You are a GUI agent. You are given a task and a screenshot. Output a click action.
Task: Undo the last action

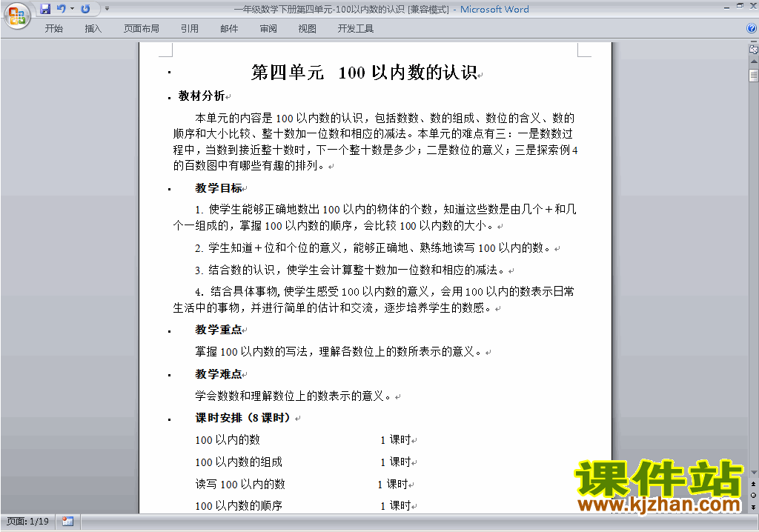61,9
